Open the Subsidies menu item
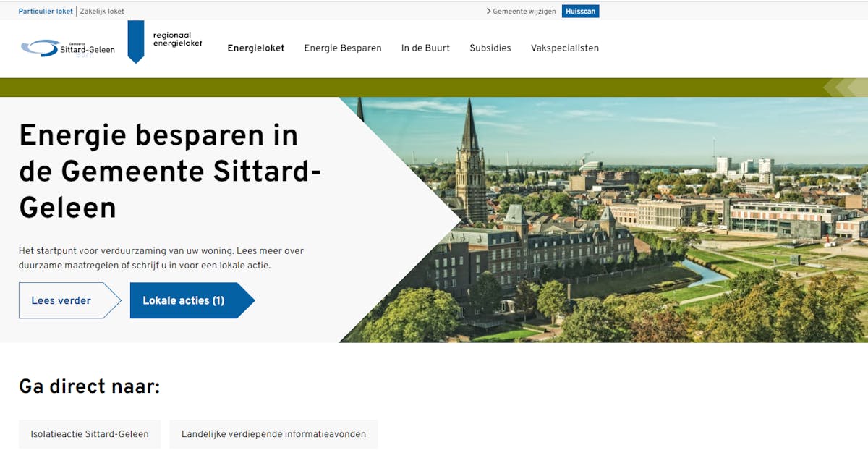The width and height of the screenshot is (868, 453). [490, 48]
